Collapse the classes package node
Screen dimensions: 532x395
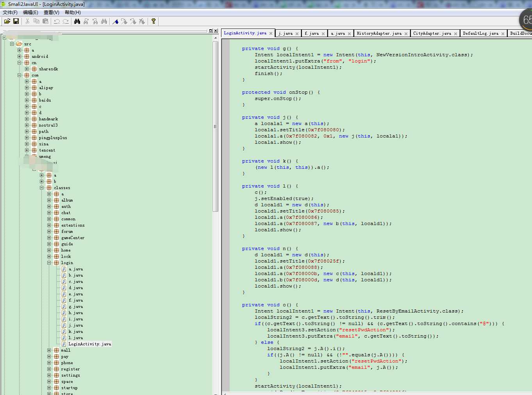(41, 188)
